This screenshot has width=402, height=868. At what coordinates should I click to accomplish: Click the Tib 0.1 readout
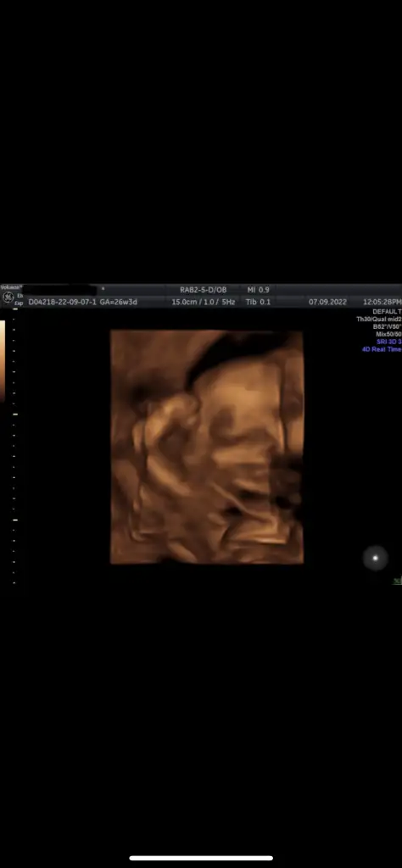(x=258, y=303)
